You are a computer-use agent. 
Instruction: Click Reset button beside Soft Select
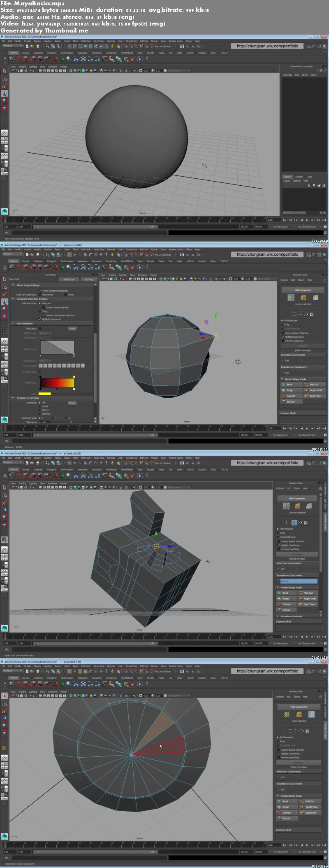72,329
